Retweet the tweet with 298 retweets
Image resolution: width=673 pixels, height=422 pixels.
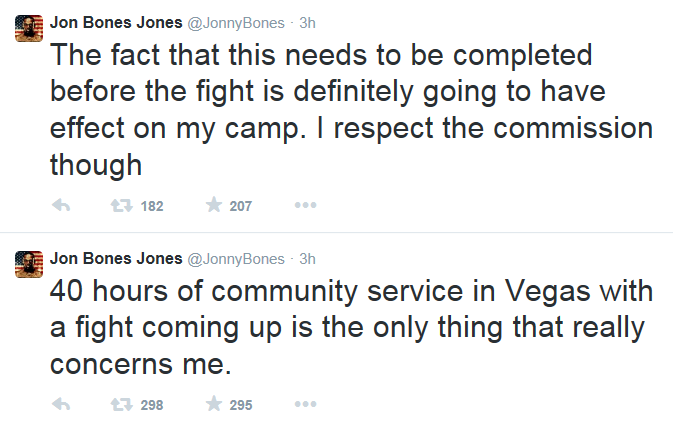coord(121,404)
